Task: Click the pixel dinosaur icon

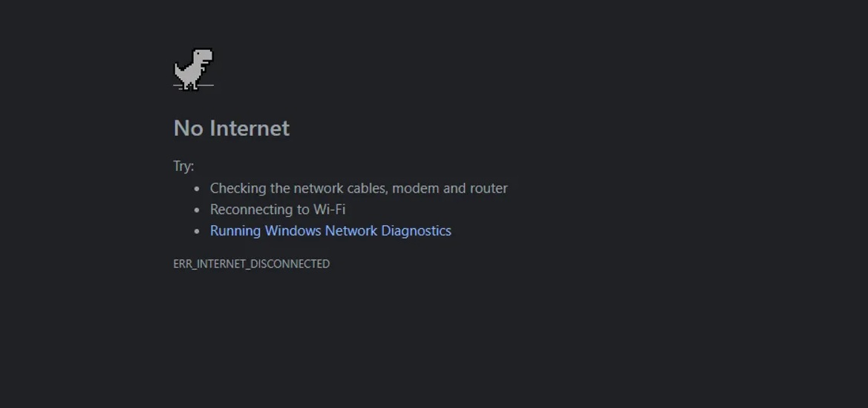Action: (x=193, y=69)
